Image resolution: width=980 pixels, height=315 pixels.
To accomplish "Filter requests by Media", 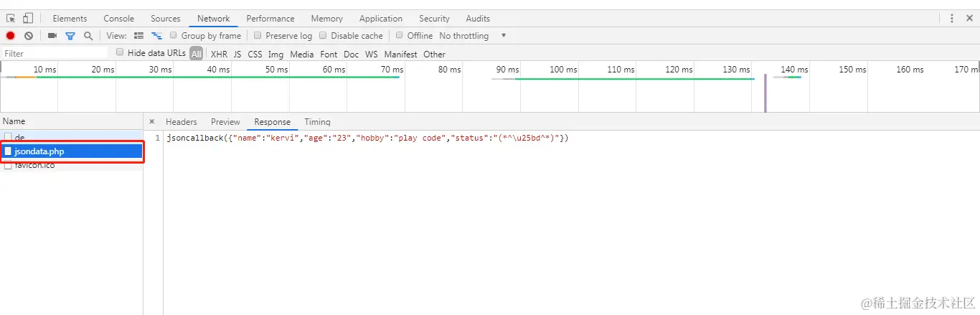I will point(302,54).
